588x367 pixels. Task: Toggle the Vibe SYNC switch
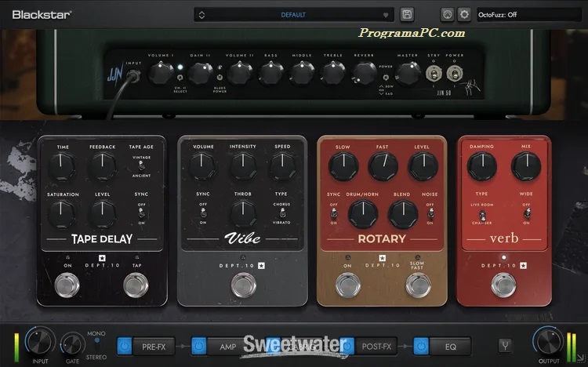click(203, 213)
